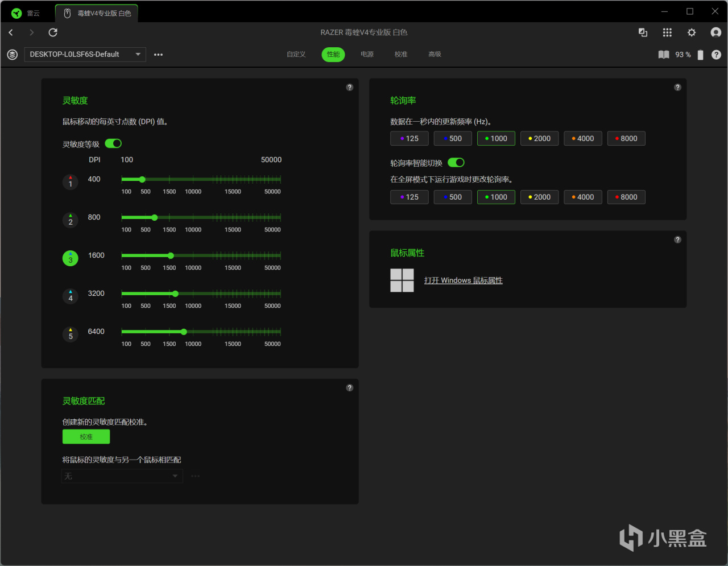Set fullscreen game polling rate to 2000
728x566 pixels.
pos(539,197)
